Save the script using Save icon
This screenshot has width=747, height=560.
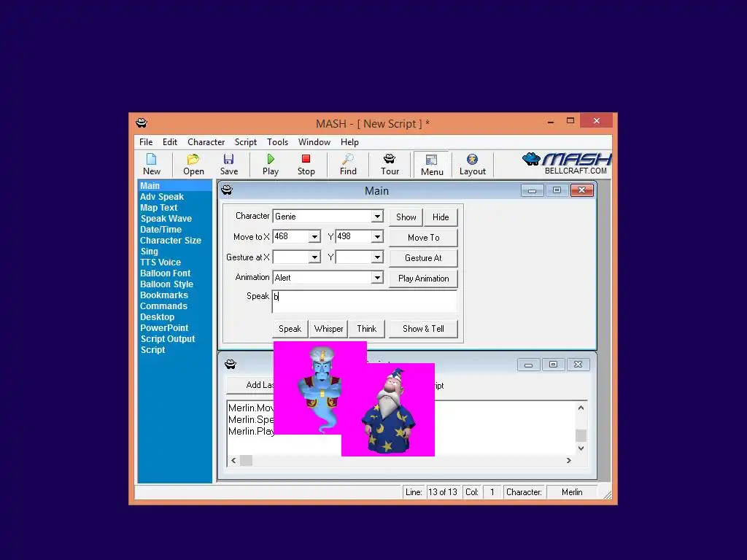[x=228, y=164]
